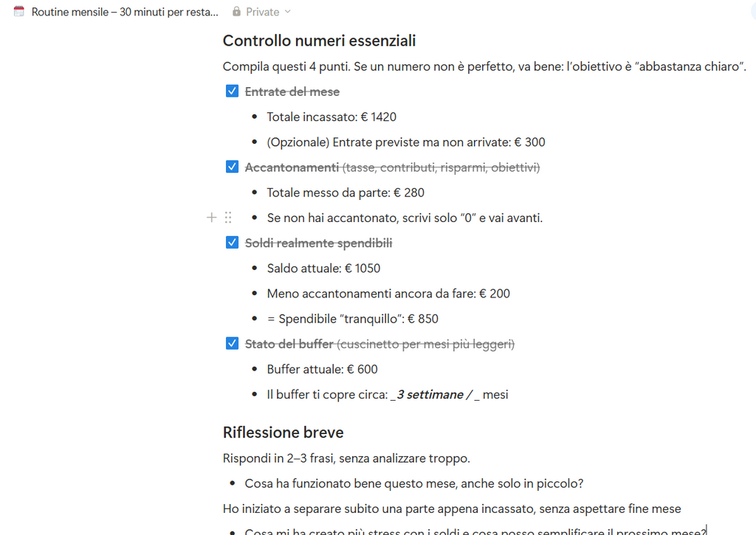Click the checkbox square of Stato del buffer

pos(232,343)
